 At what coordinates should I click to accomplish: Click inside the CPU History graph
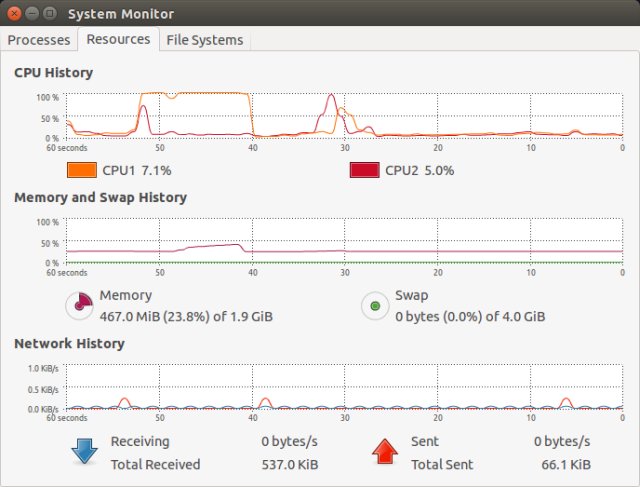(344, 116)
